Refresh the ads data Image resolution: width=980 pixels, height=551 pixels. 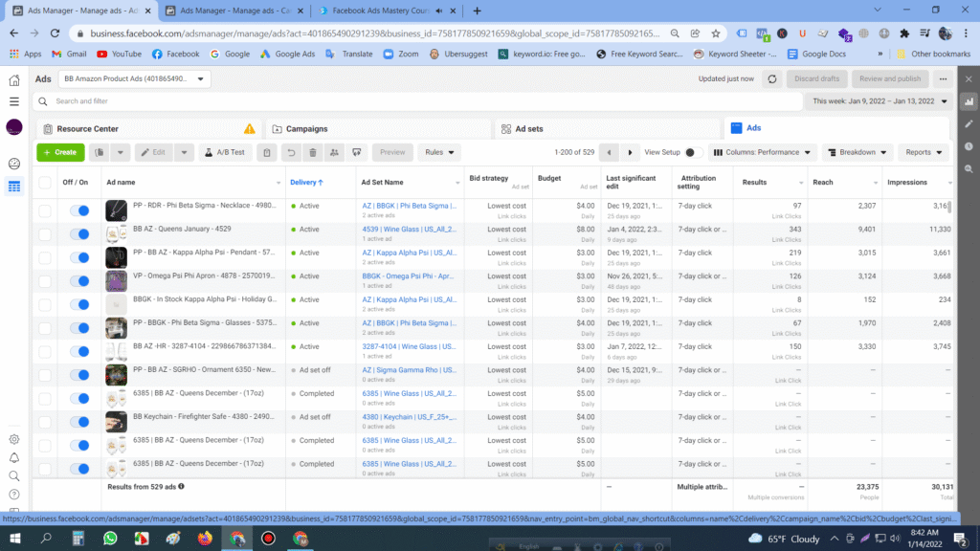tap(772, 78)
